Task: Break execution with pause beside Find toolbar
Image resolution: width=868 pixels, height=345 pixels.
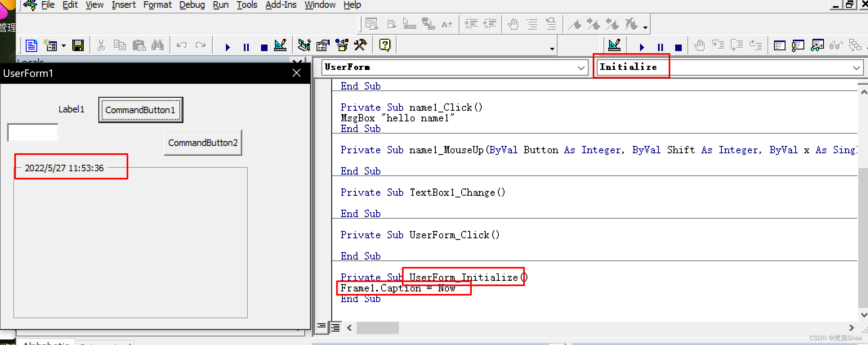Action: [x=246, y=47]
